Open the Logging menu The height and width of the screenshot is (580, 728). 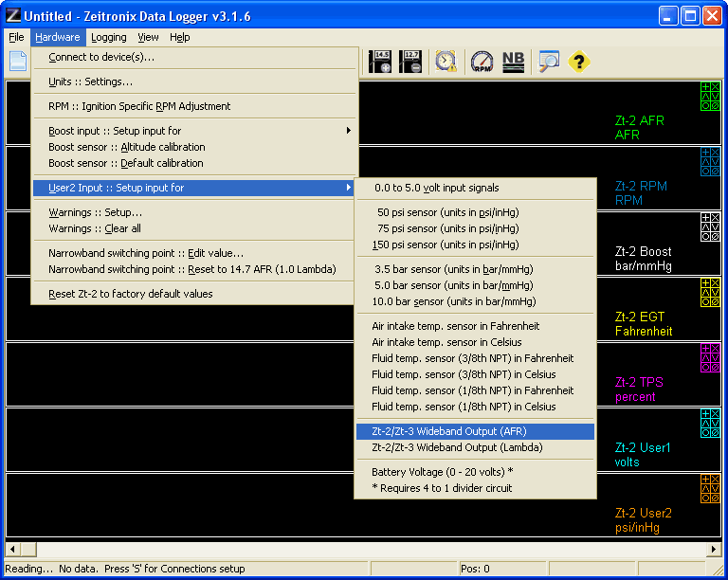109,37
